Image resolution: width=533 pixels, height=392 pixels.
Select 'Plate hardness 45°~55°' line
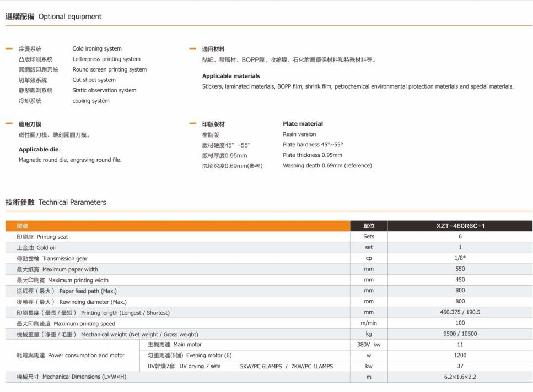tap(313, 145)
